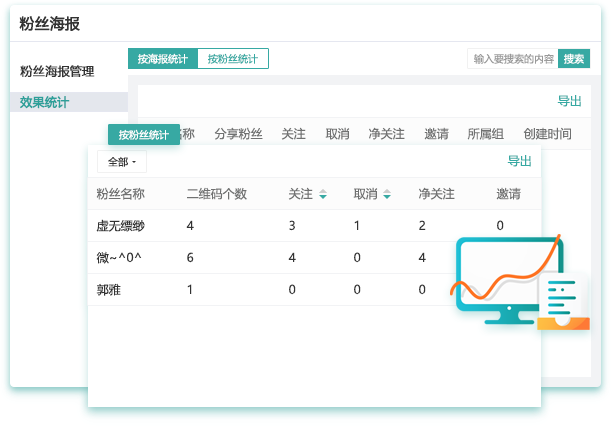The height and width of the screenshot is (426, 611).
Task: Switch to the white 按粉丝统计 tab near search
Action: pyautogui.click(x=232, y=59)
